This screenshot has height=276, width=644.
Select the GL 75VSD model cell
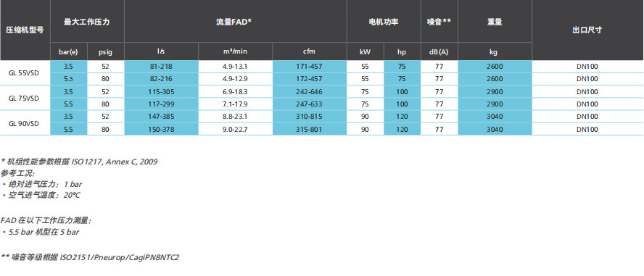click(25, 98)
